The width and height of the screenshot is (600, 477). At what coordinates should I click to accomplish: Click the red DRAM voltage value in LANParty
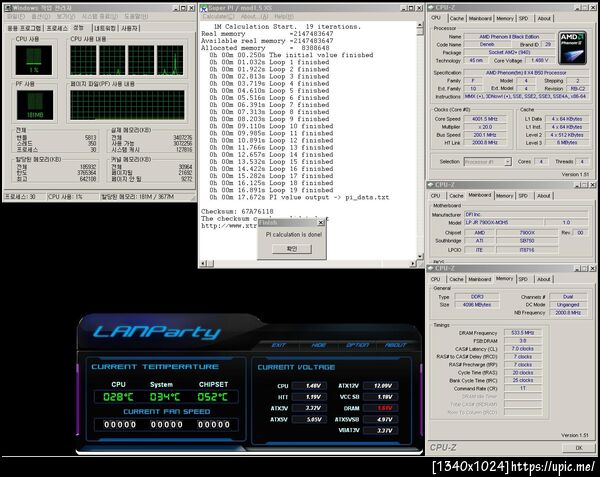[x=380, y=408]
